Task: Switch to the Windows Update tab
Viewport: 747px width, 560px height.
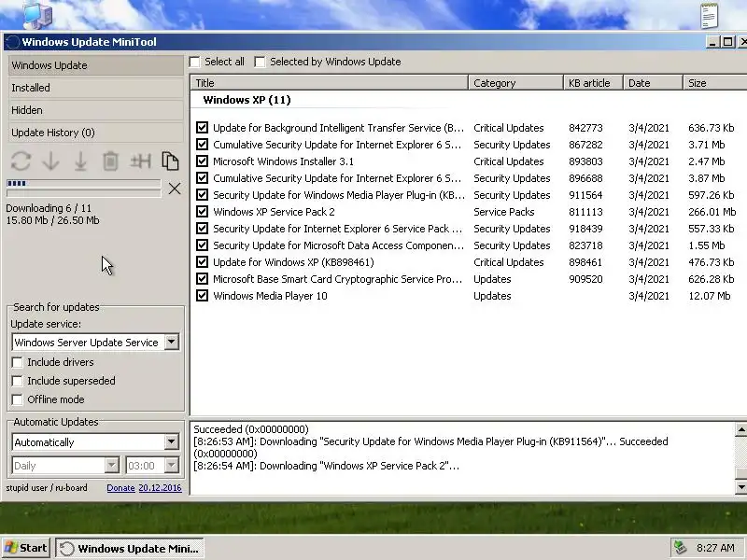Action: click(x=95, y=65)
